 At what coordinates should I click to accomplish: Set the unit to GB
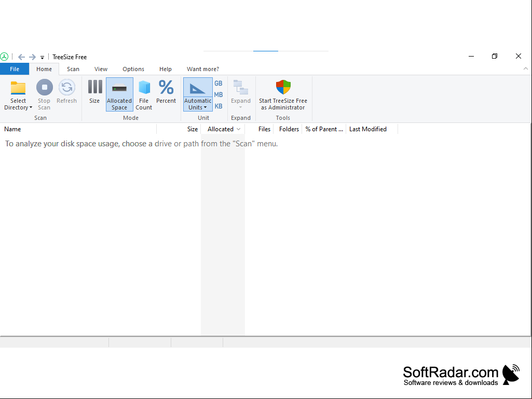point(219,84)
